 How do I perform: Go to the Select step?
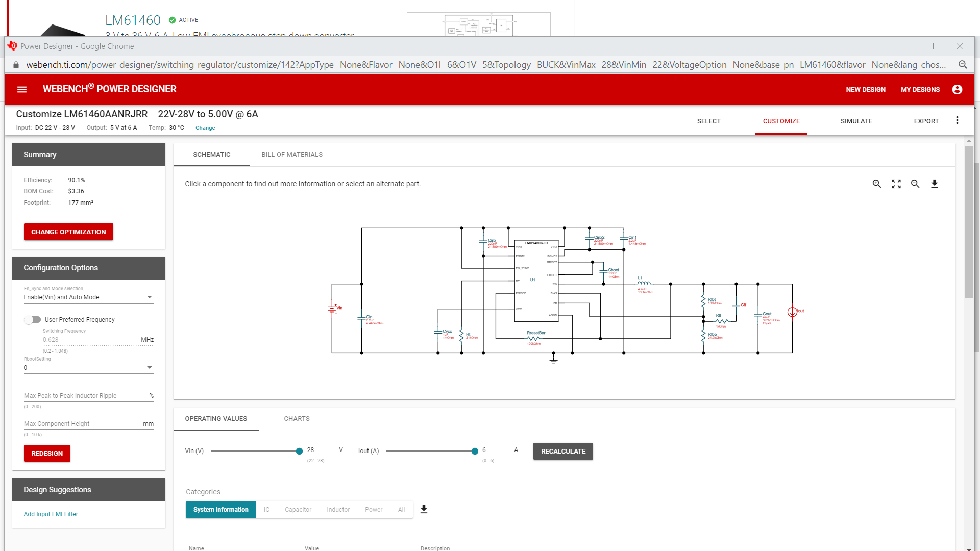coord(709,121)
